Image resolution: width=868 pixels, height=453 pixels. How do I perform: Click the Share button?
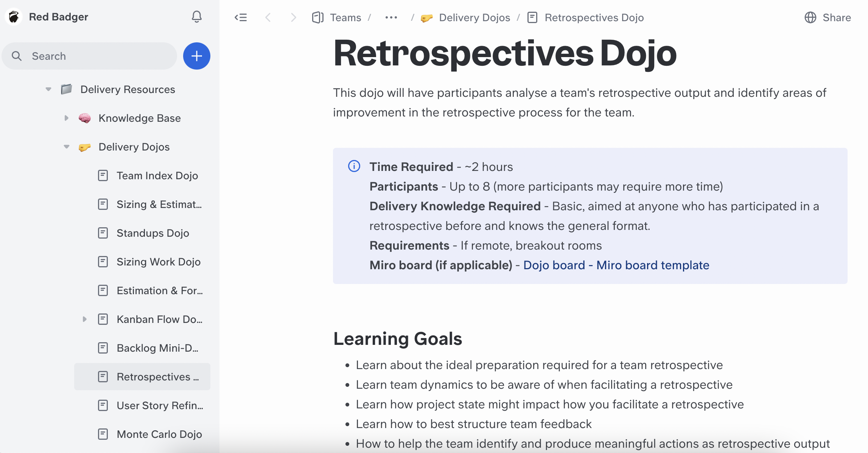point(828,17)
